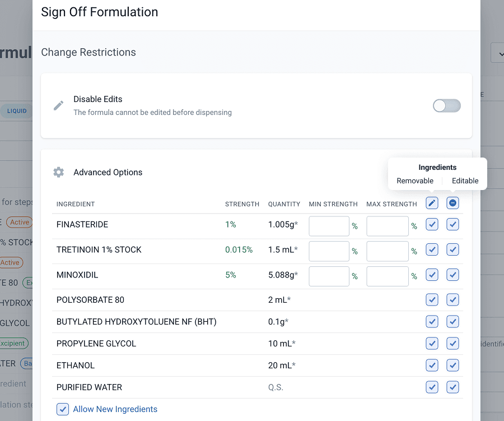504x421 pixels.
Task: Select the MINOXIDIL ingredient name
Action: tap(77, 275)
